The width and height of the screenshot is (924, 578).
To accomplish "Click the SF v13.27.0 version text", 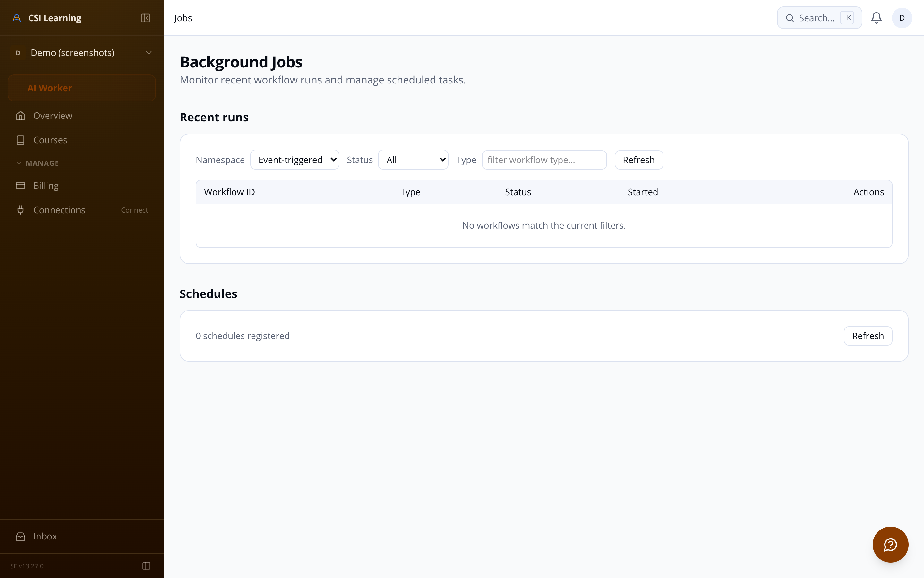I will tap(27, 566).
